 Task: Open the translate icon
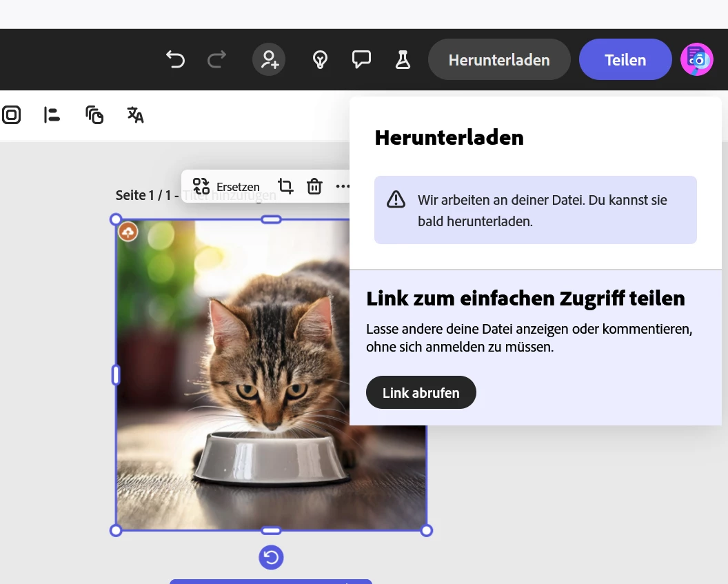click(x=135, y=115)
